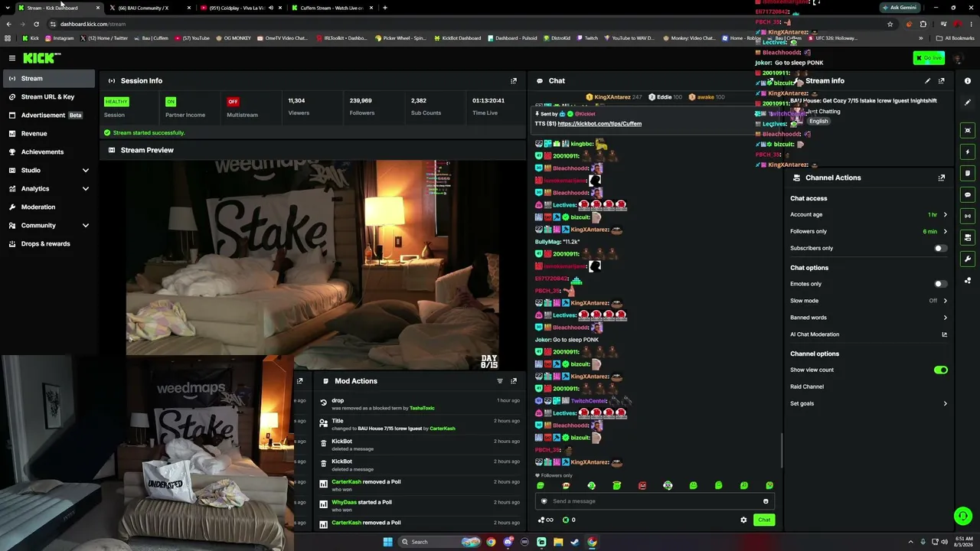Reload the page in Chrome
The height and width of the screenshot is (551, 980).
(36, 24)
